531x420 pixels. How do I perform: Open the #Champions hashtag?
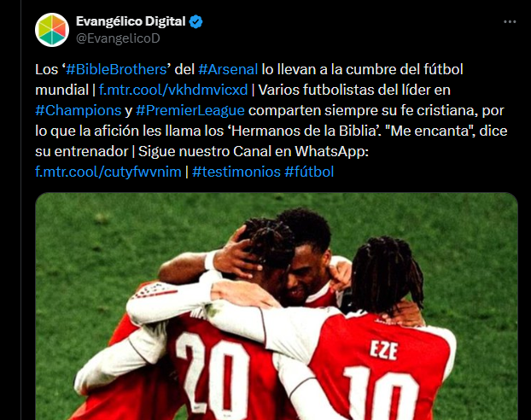[79, 110]
